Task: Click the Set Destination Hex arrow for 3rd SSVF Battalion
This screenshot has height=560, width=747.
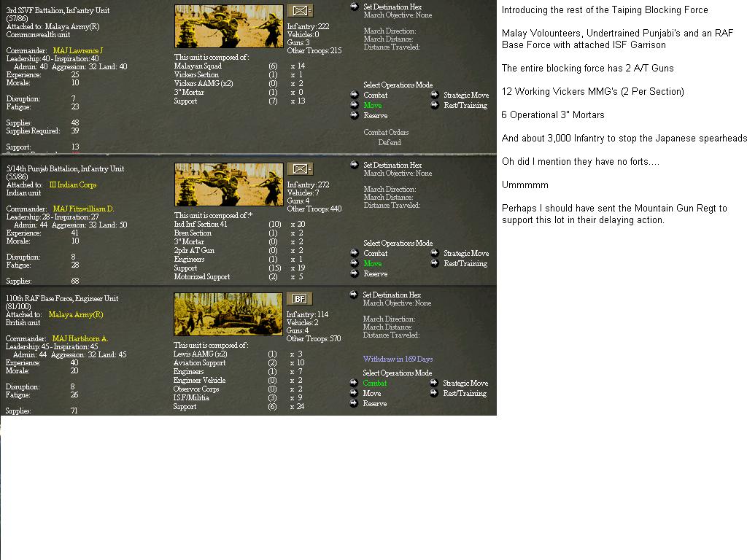Action: click(355, 7)
